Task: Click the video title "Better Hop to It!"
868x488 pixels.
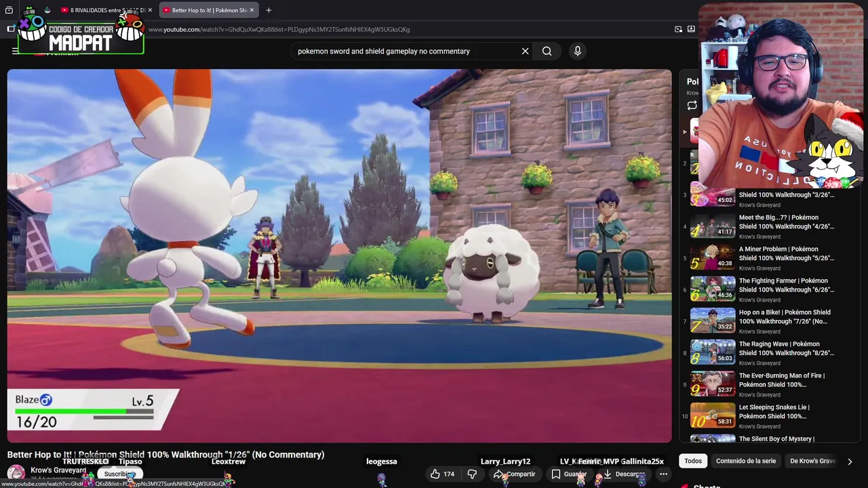Action: 165,455
